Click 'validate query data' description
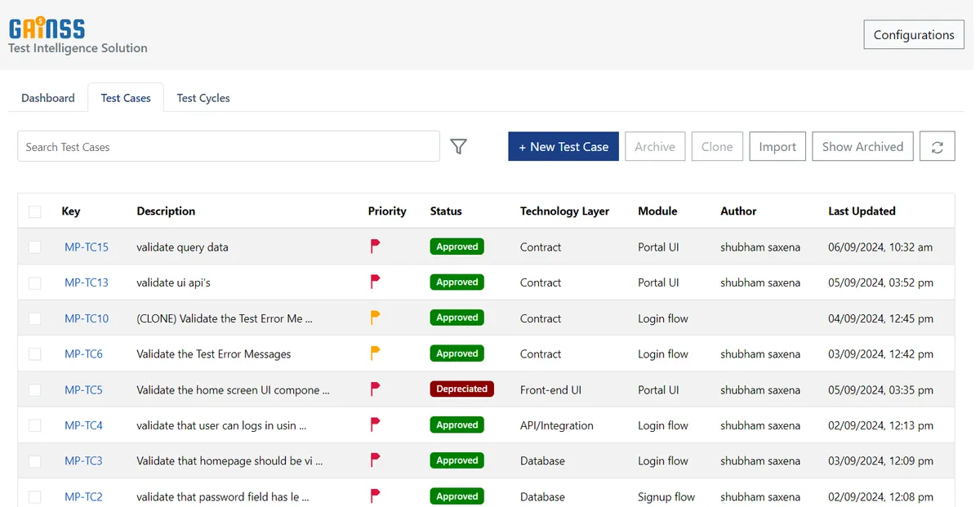The image size is (980, 507). (182, 247)
